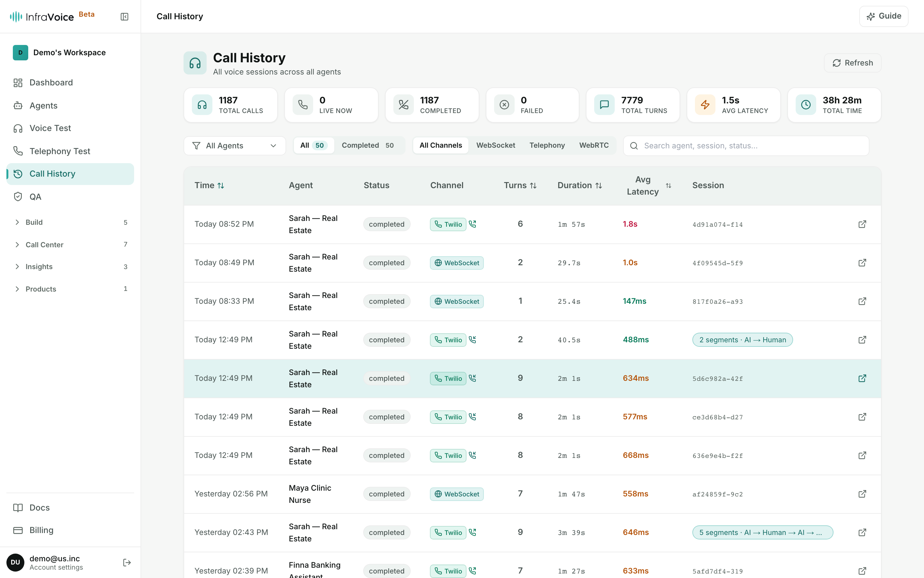Select the All 50 status filter
This screenshot has height=578, width=924.
[x=313, y=145]
